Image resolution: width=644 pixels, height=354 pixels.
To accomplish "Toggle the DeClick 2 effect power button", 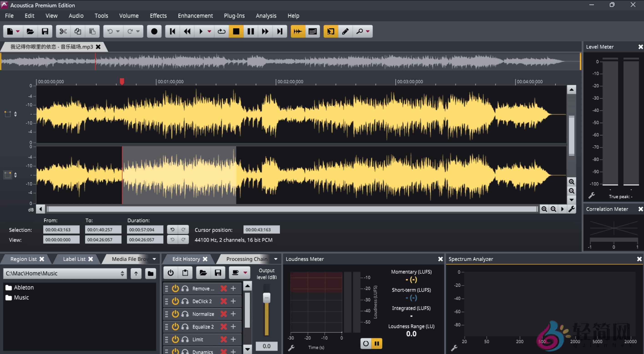I will point(176,301).
